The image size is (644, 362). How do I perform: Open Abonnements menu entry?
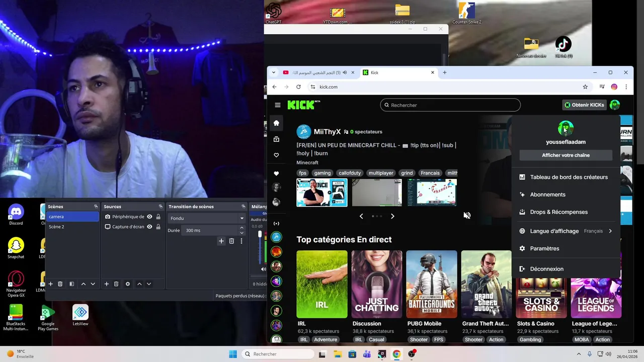566,195
